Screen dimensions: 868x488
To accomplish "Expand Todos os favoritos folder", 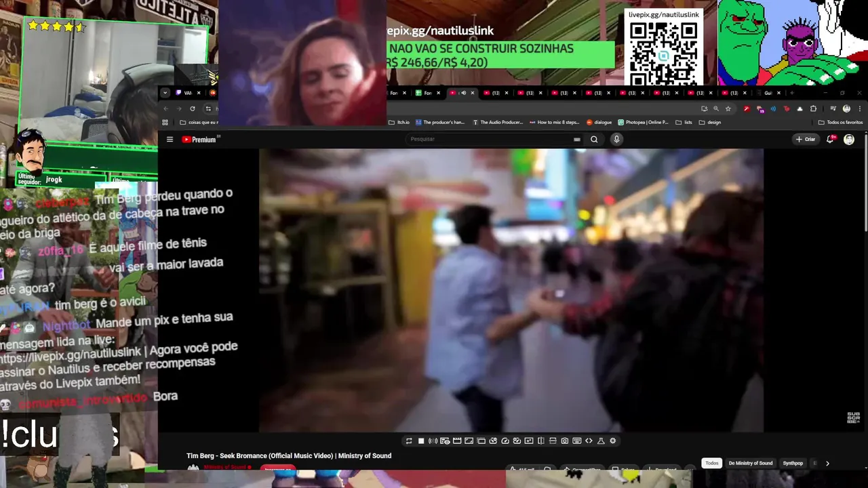I will (840, 123).
